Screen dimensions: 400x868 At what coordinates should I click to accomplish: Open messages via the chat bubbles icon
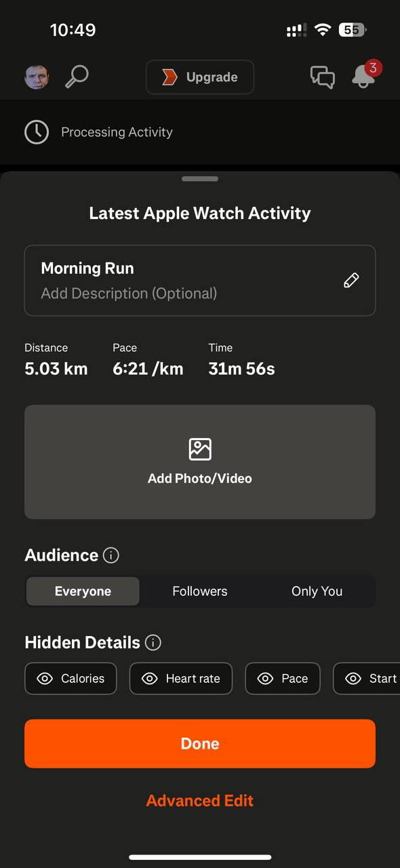click(322, 77)
